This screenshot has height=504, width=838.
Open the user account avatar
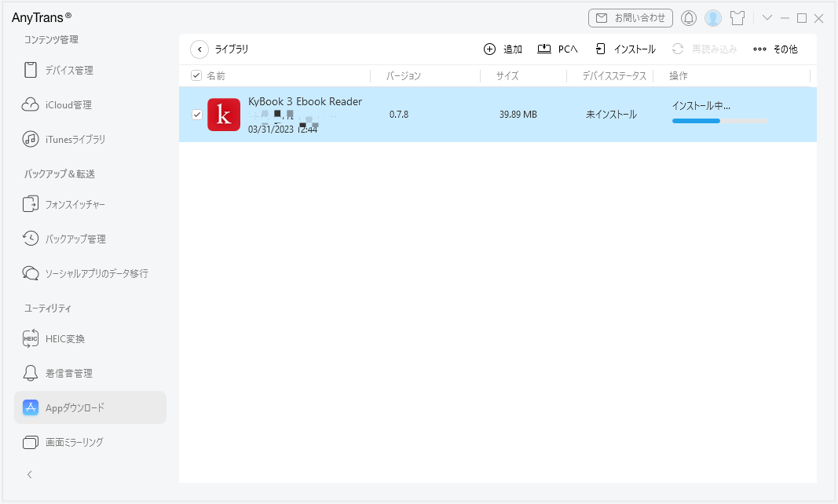[x=713, y=18]
